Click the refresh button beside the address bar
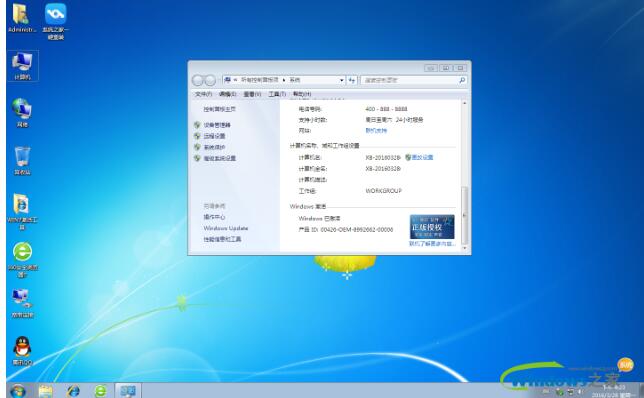The height and width of the screenshot is (398, 644). [x=352, y=80]
